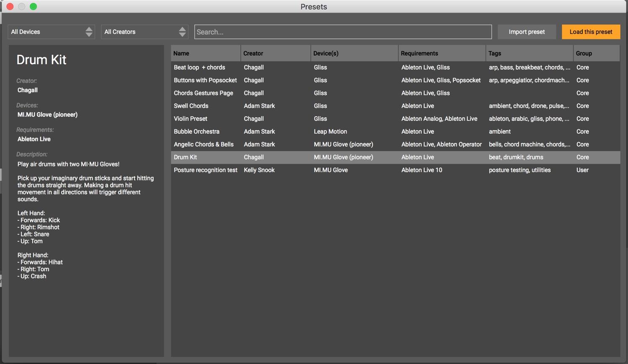Screen dimensions: 628x364
Task: Sort by the Creator column header
Action: [275, 53]
